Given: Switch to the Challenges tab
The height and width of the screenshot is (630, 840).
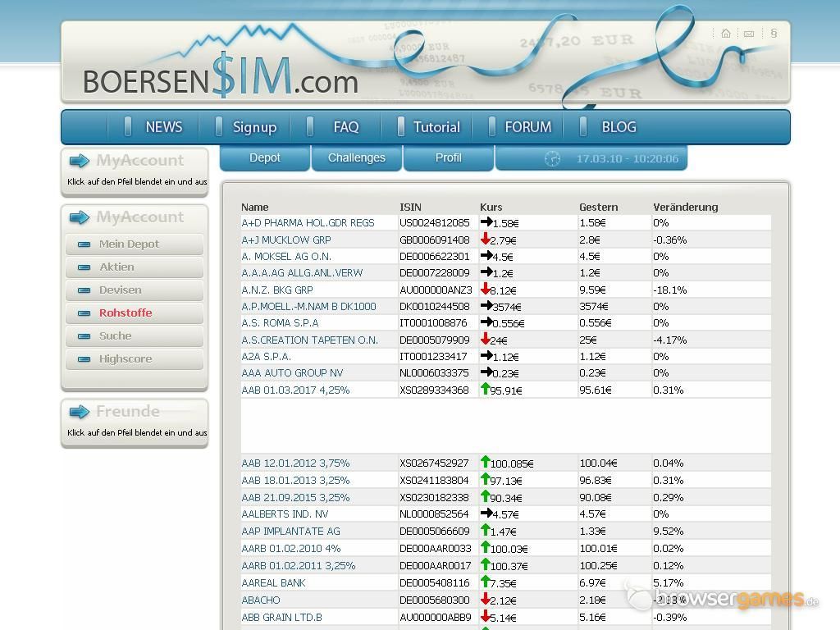Looking at the screenshot, I should click(x=356, y=158).
